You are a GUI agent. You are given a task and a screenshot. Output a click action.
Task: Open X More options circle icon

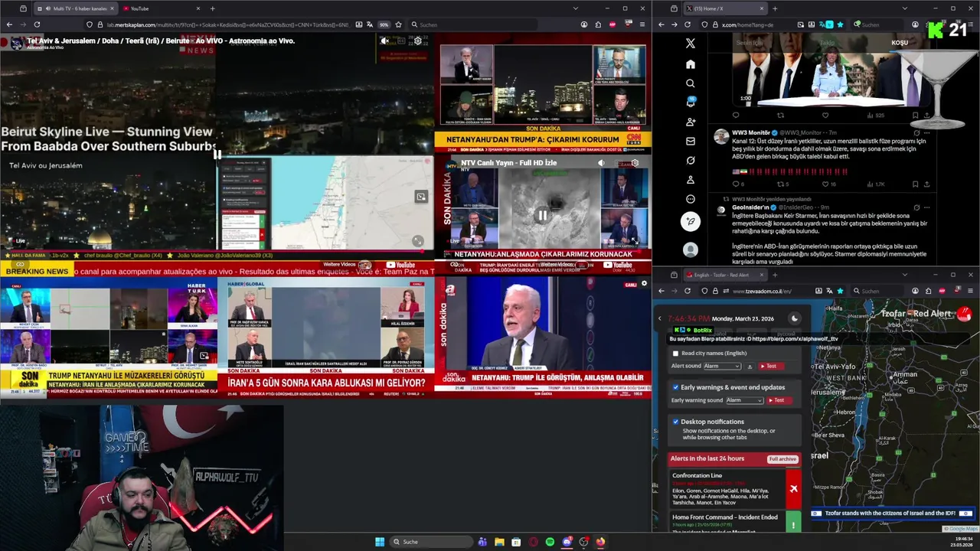pos(690,199)
